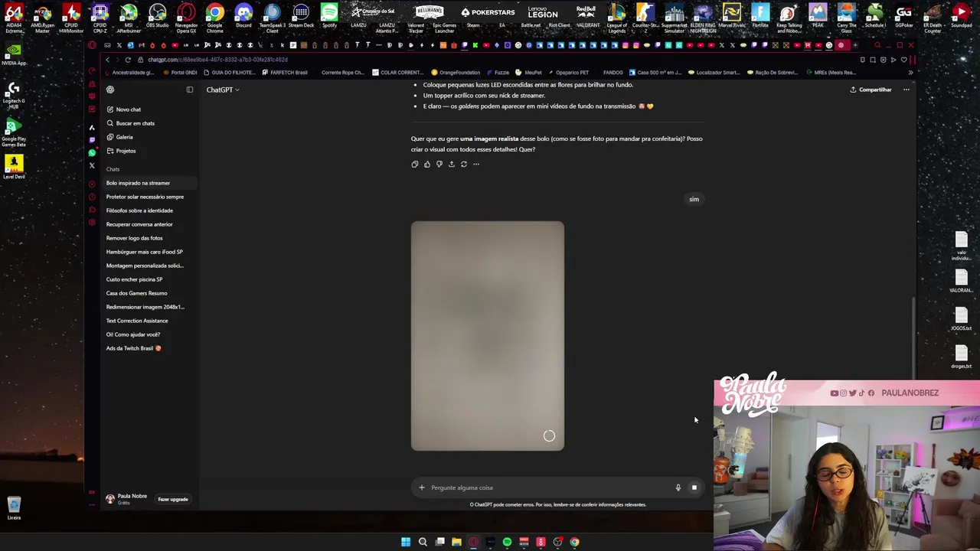Open the 'OrangeFoundation' bookmark
This screenshot has height=551, width=980.
click(456, 73)
